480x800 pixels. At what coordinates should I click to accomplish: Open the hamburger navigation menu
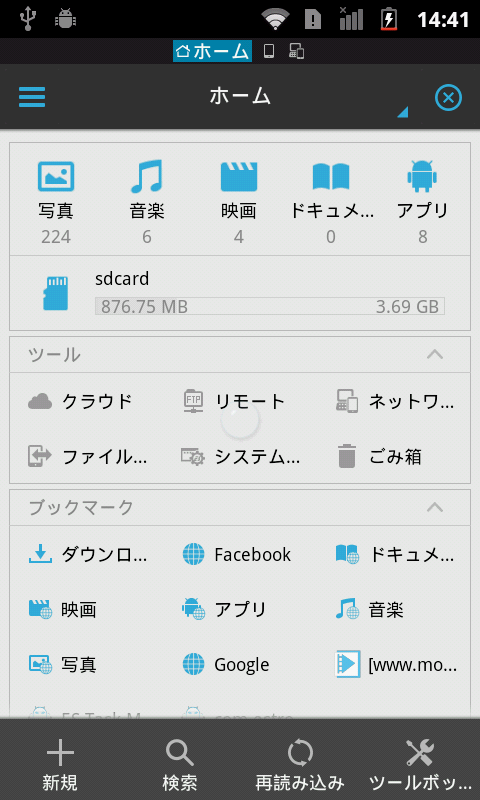32,97
